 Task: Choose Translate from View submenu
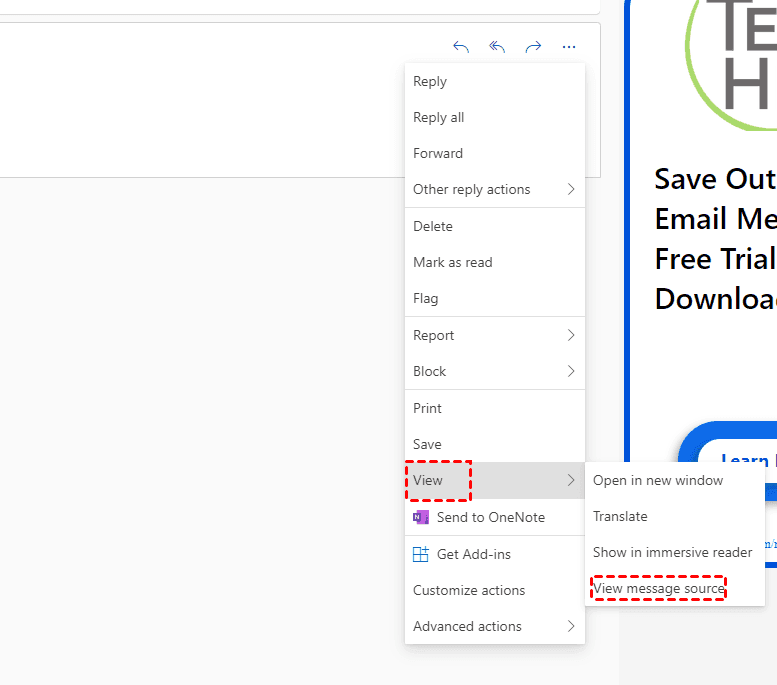coord(620,516)
